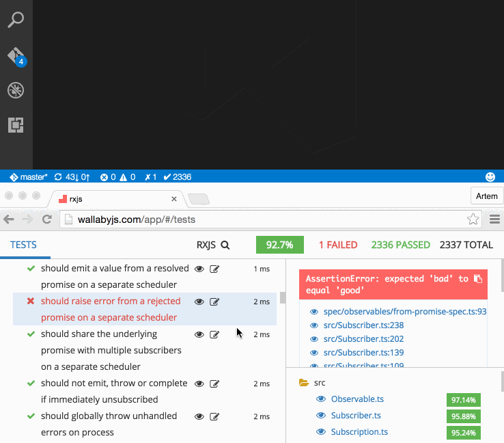Viewport: 504px width, 443px height.
Task: Click eye icon beside from-promise-spec.ts:93
Action: pyautogui.click(x=314, y=312)
